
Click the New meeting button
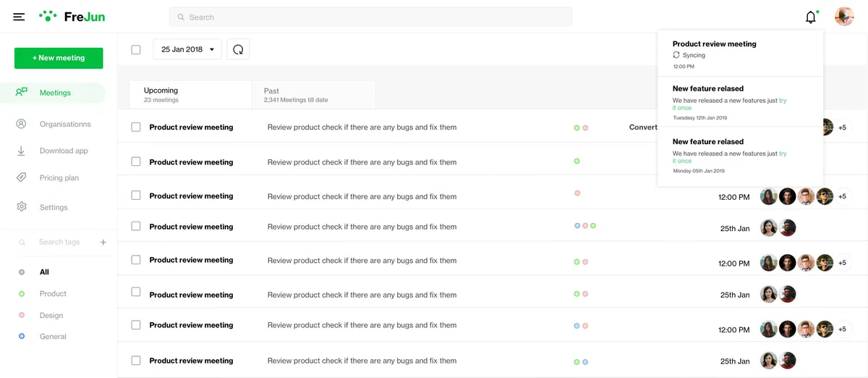pos(59,58)
